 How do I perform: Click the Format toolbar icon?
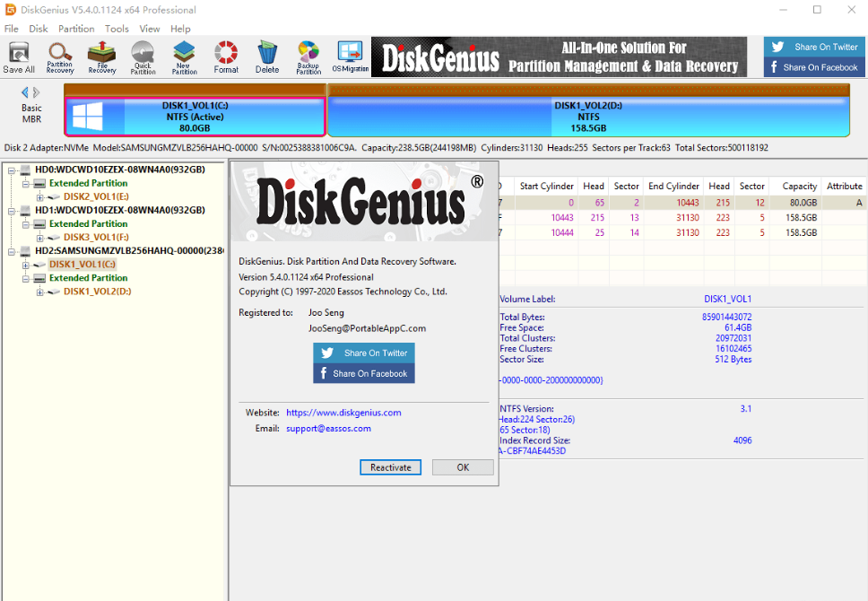pos(226,57)
